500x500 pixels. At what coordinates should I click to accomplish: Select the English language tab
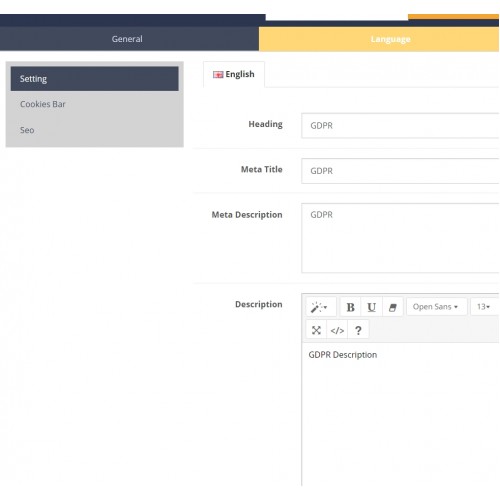coord(234,74)
